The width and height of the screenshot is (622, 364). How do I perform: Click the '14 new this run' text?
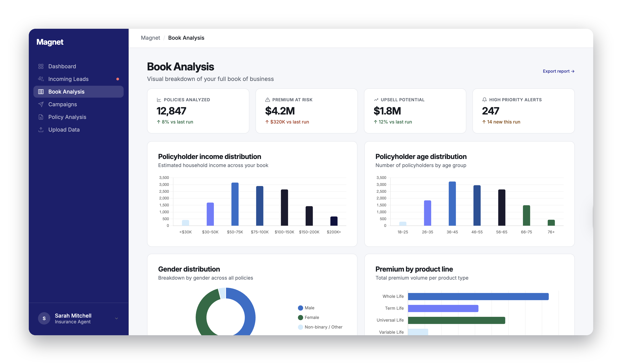504,122
